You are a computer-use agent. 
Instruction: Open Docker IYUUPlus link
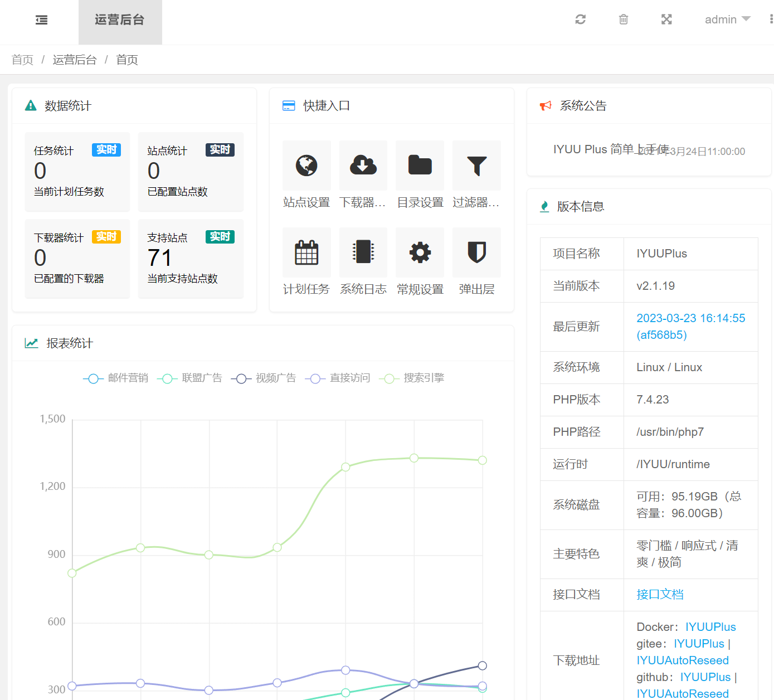(x=710, y=627)
